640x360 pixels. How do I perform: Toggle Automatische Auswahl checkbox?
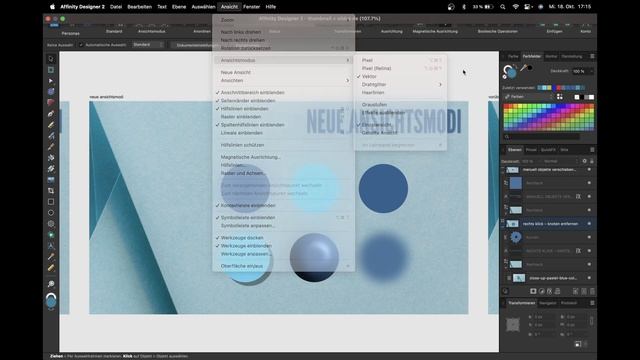pyautogui.click(x=81, y=45)
